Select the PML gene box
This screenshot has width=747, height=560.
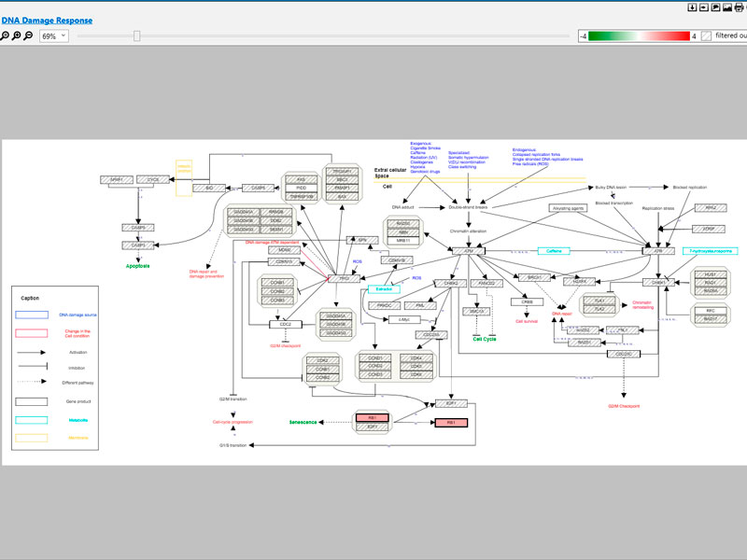(419, 306)
